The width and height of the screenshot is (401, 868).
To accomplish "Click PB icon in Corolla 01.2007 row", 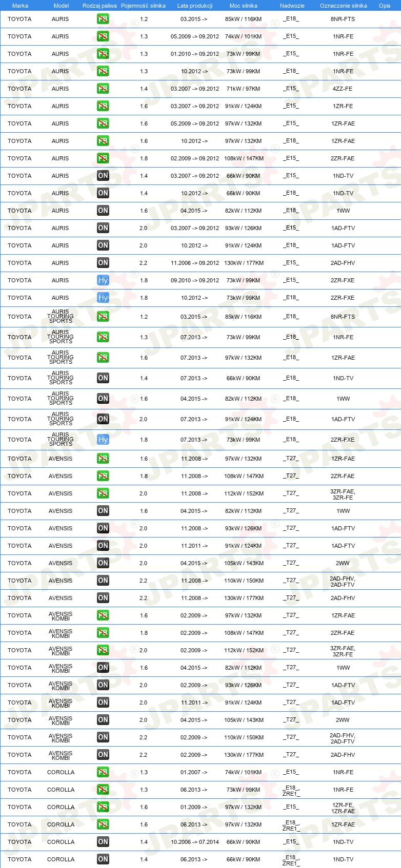I will pyautogui.click(x=103, y=772).
